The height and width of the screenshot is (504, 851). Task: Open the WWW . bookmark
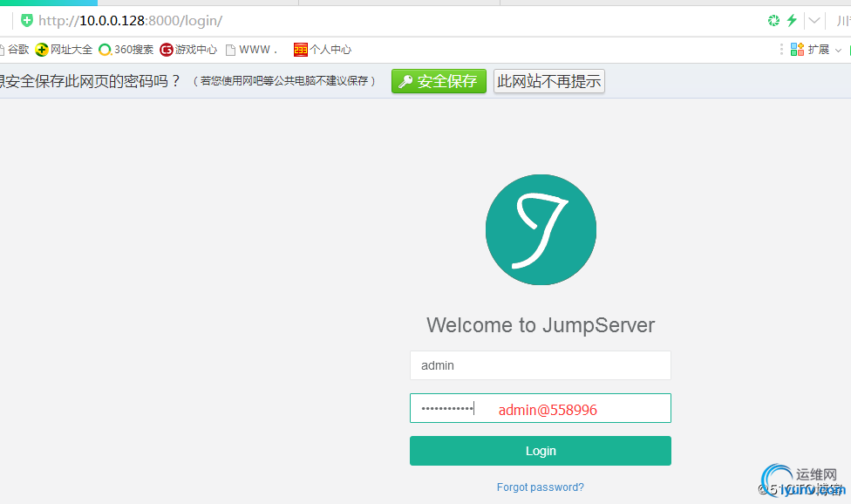252,50
